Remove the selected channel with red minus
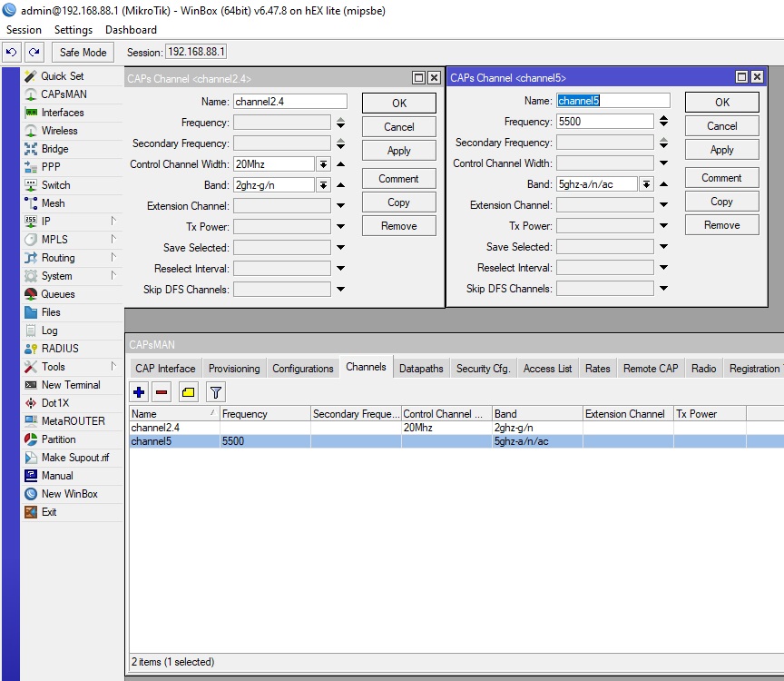This screenshot has width=784, height=681. coord(162,392)
